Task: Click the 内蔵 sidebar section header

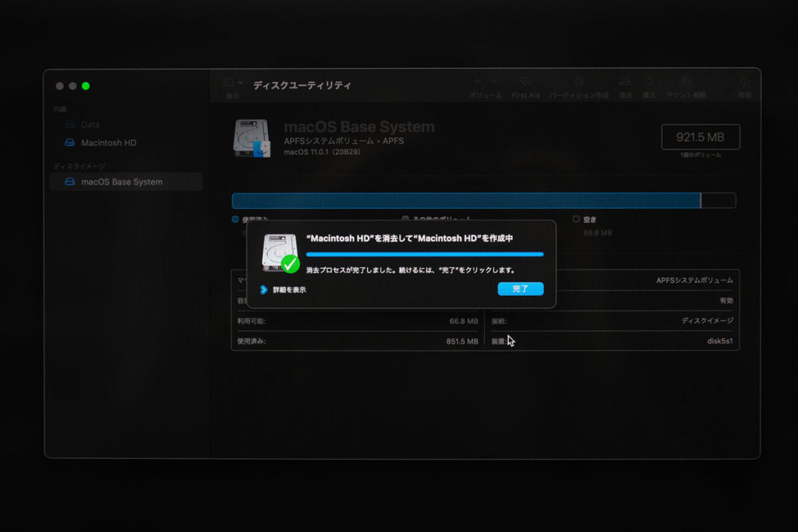Action: pos(60,109)
